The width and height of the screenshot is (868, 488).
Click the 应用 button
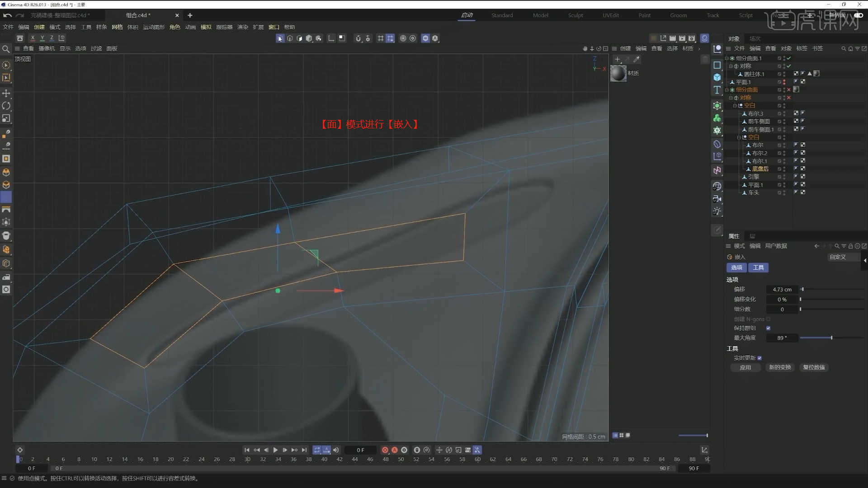(745, 368)
